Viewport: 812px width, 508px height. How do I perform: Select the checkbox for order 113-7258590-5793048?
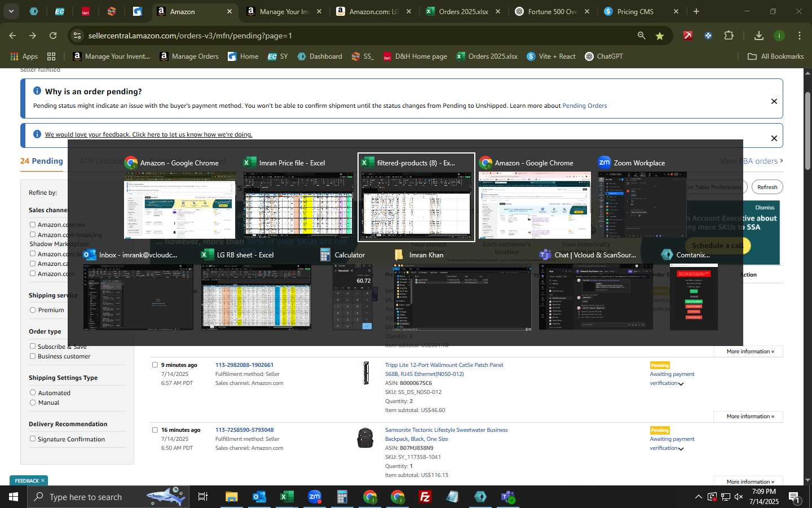155,430
